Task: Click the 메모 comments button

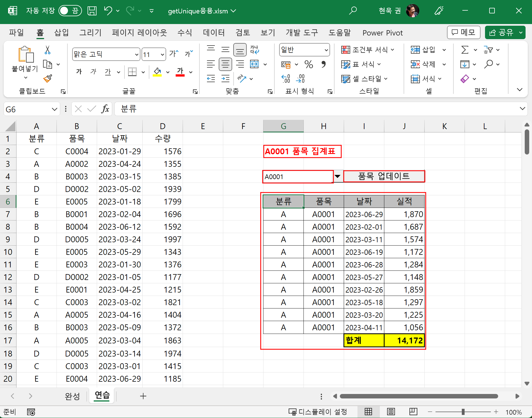Action: pyautogui.click(x=463, y=33)
